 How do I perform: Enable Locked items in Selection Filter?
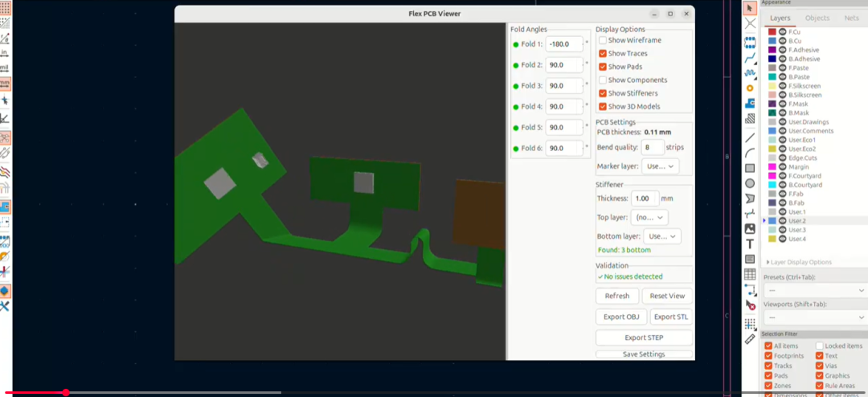[819, 346]
